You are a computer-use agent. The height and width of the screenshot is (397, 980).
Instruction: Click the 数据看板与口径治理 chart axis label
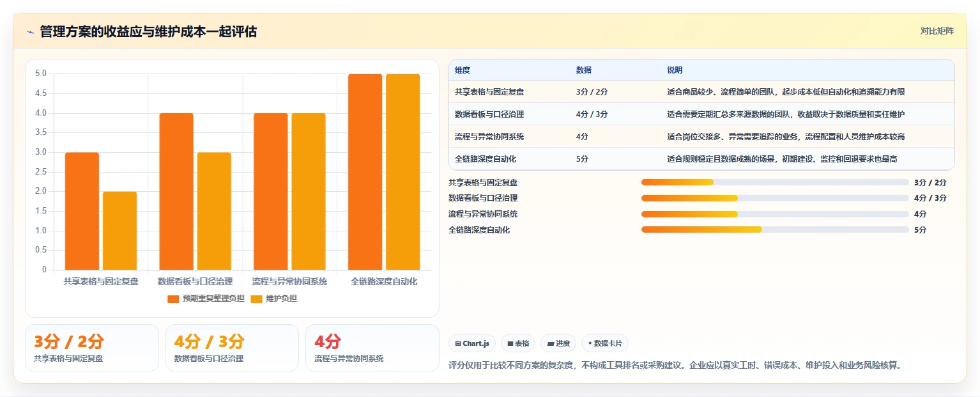pyautogui.click(x=195, y=281)
